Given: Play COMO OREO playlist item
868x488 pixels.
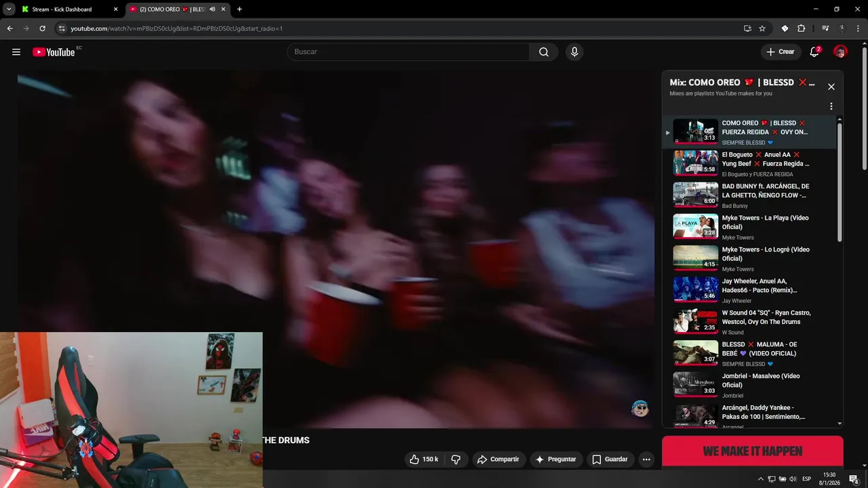Looking at the screenshot, I should coord(750,132).
